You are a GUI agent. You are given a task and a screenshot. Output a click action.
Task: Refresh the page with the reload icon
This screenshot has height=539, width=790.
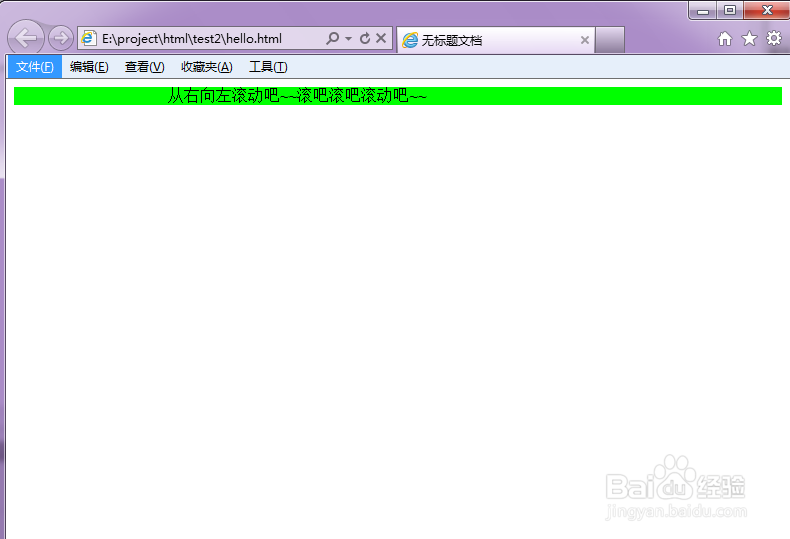(x=365, y=38)
